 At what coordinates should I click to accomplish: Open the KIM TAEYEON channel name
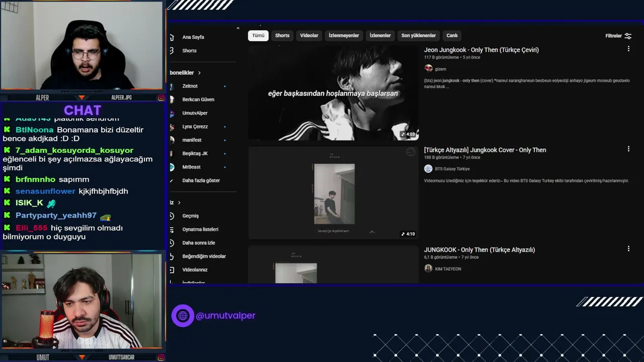pos(448,269)
